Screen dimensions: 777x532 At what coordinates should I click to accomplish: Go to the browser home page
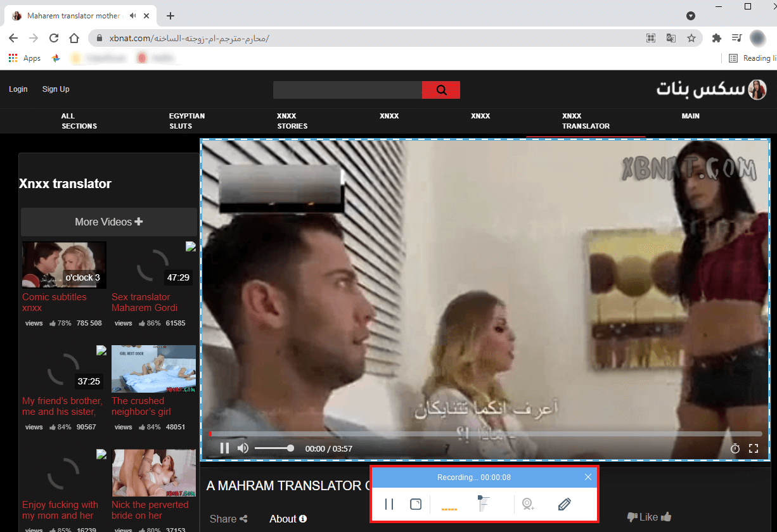[x=74, y=38]
